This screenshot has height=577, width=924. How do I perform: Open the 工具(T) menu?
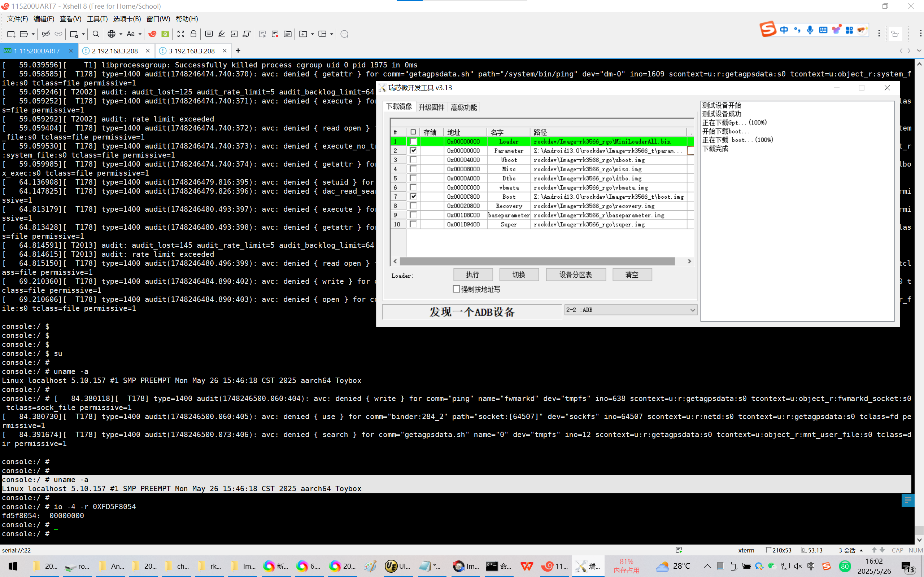coord(97,19)
